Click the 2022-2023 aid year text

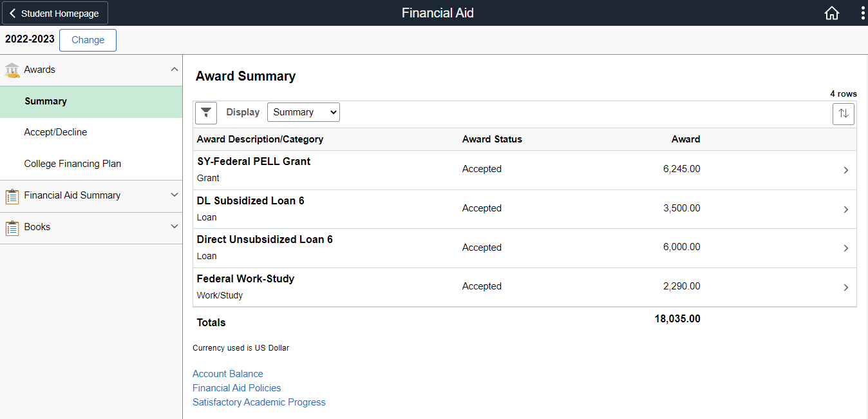point(30,39)
